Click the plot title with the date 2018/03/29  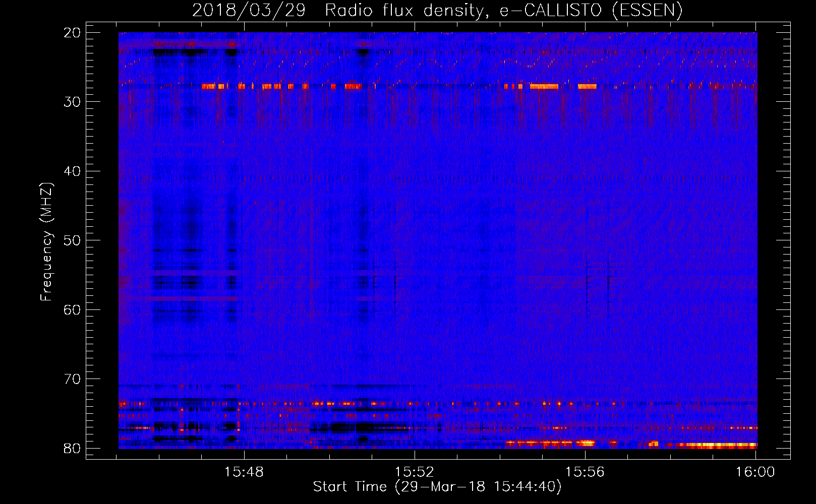437,11
